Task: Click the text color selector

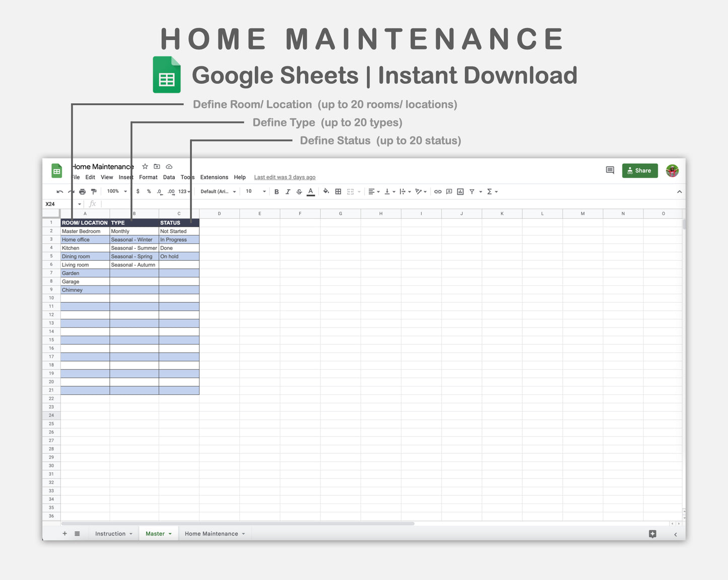Action: (311, 191)
